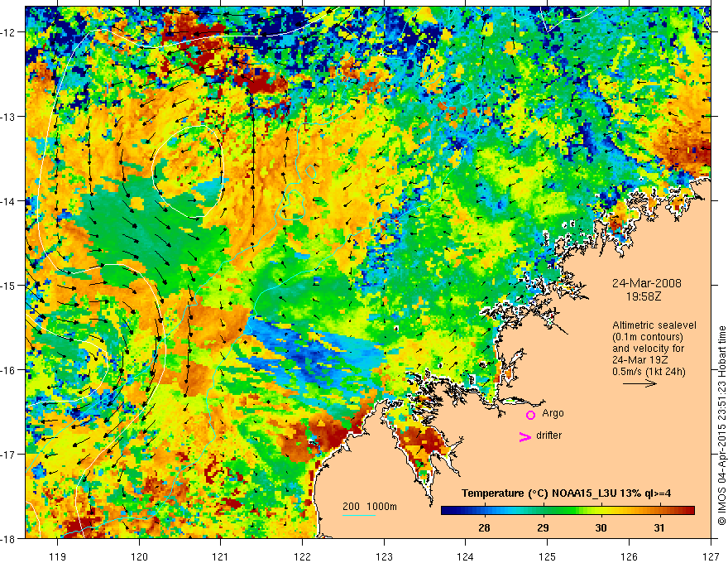Click the longitude axis label '124'
728x563 pixels.
point(466,556)
